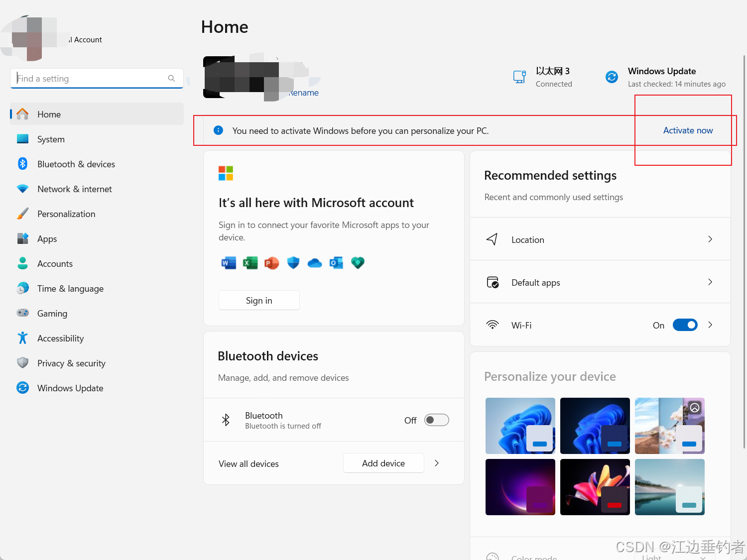This screenshot has width=747, height=560.
Task: Click the Time & language clock icon
Action: 22,288
